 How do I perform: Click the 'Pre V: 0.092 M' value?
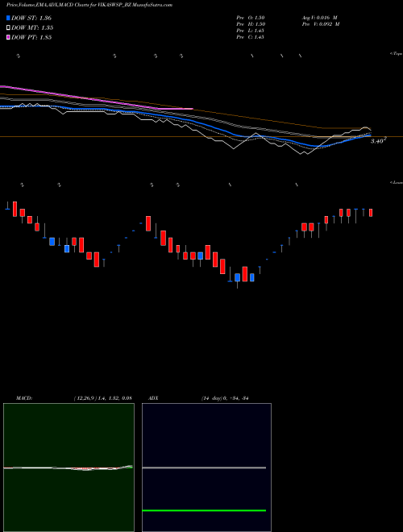tap(321, 24)
